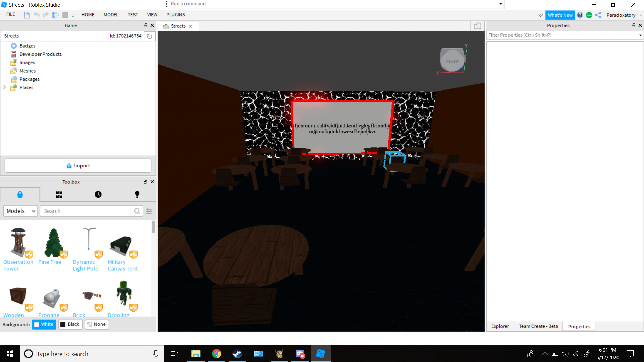
Task: Click the Front view selector cube
Action: [x=452, y=61]
